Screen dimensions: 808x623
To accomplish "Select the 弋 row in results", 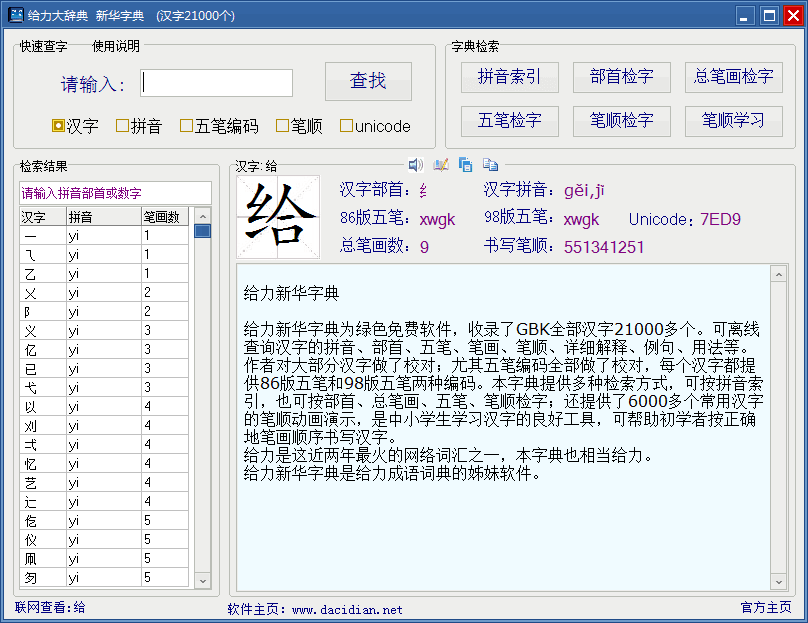I will click(104, 388).
